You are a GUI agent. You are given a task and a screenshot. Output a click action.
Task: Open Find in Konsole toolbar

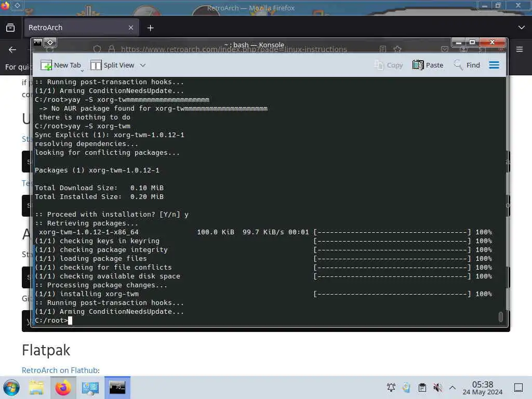point(467,65)
